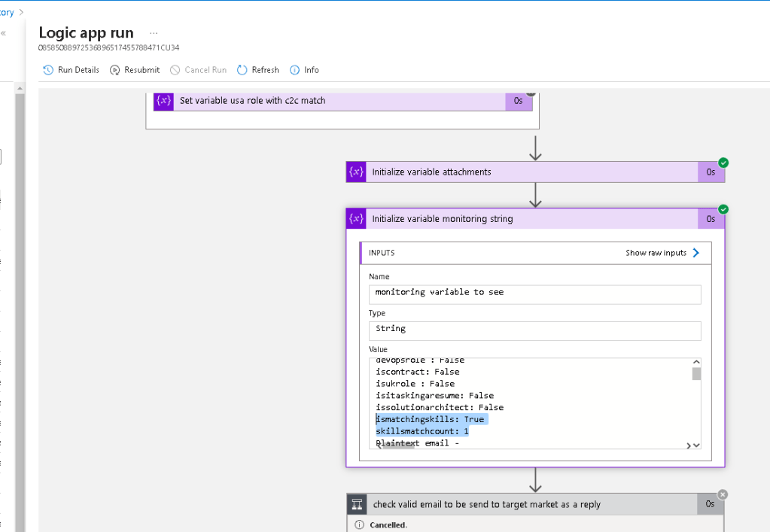Click variable icon of 'Set variable usa role' step

[163, 101]
